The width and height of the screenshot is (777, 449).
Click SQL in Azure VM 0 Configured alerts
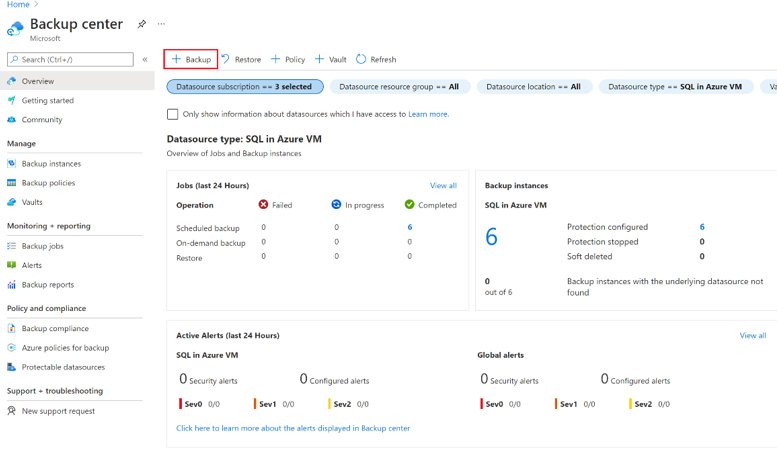click(334, 379)
